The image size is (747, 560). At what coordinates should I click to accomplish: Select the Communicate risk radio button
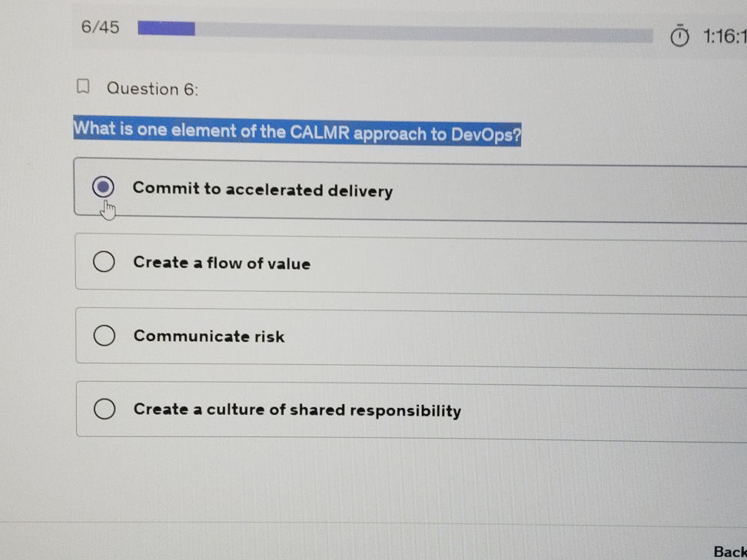point(104,336)
